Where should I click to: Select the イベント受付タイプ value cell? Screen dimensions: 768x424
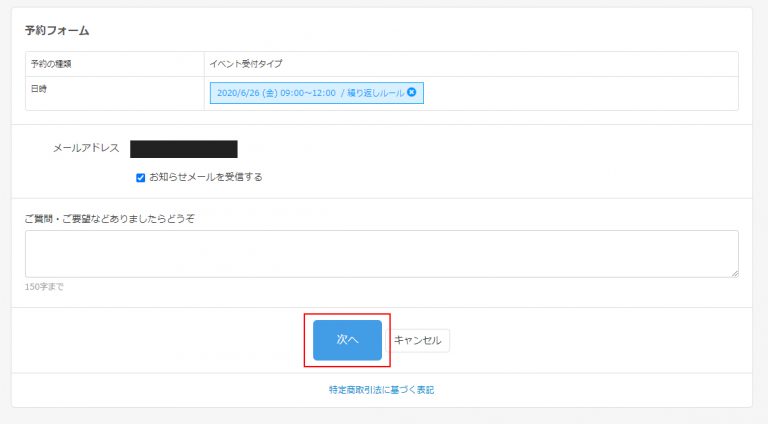click(x=244, y=64)
